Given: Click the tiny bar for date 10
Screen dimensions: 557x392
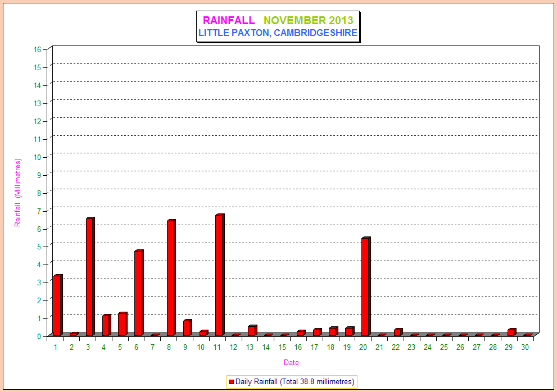Looking at the screenshot, I should pos(204,333).
